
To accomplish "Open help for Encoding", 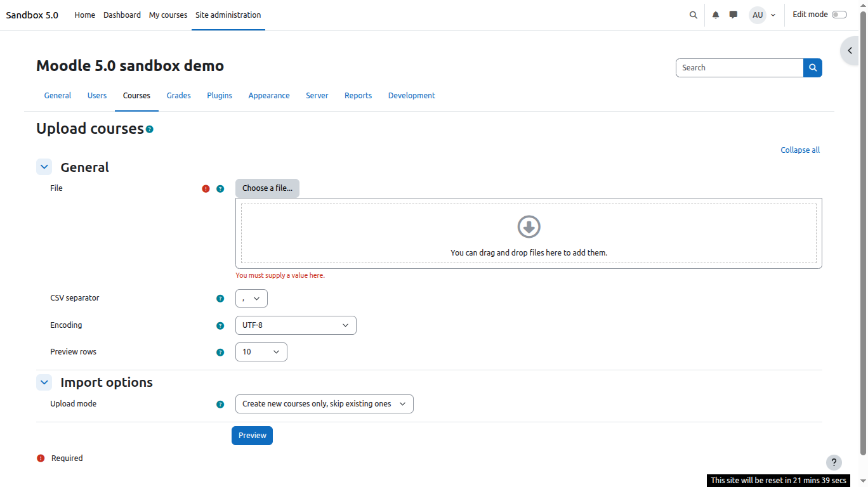I will [220, 325].
